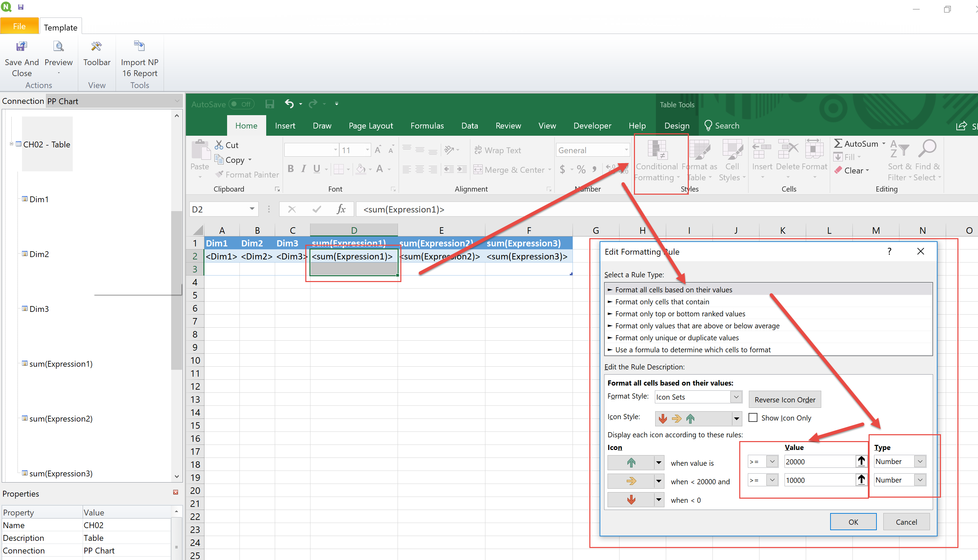This screenshot has width=978, height=560.
Task: Open the File tab
Action: tap(19, 26)
